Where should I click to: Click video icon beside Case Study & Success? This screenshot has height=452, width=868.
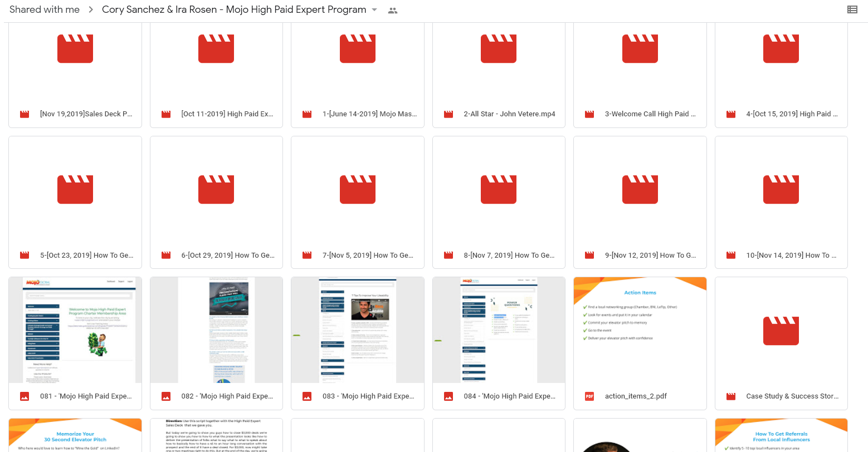point(731,396)
